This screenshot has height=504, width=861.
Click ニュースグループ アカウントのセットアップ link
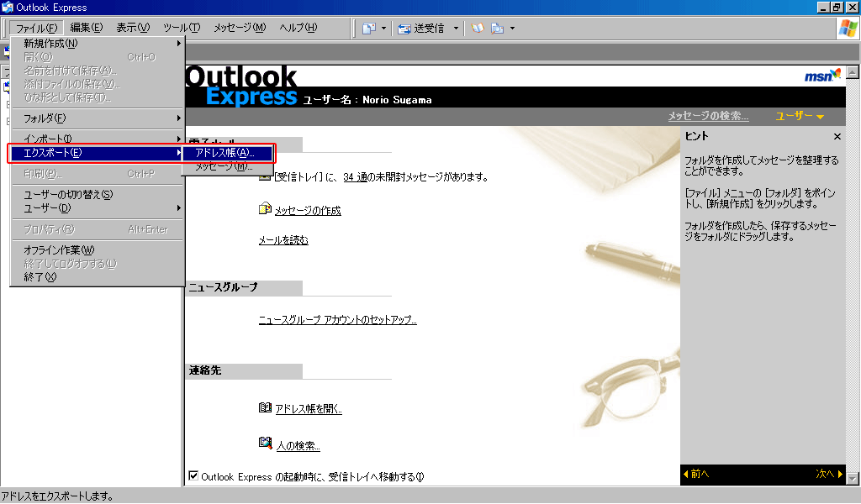338,320
